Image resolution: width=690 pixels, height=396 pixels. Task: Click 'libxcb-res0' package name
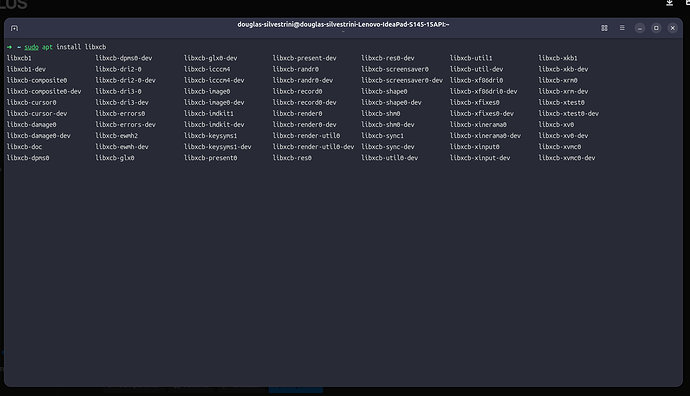click(292, 158)
